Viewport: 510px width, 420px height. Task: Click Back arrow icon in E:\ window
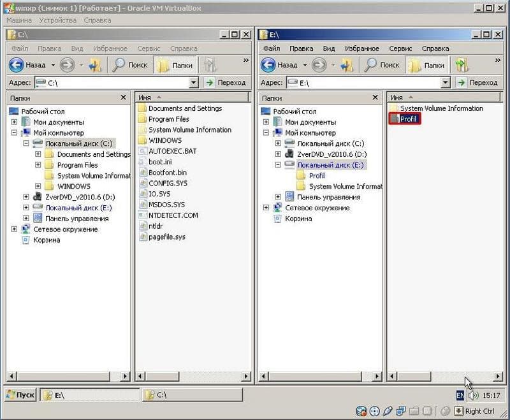[x=268, y=65]
